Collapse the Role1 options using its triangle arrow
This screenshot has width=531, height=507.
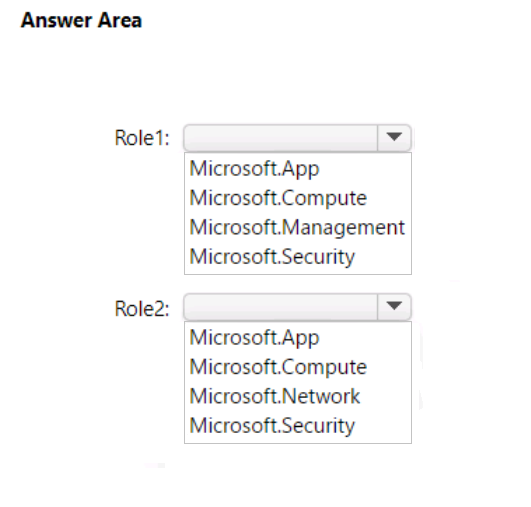click(x=394, y=138)
